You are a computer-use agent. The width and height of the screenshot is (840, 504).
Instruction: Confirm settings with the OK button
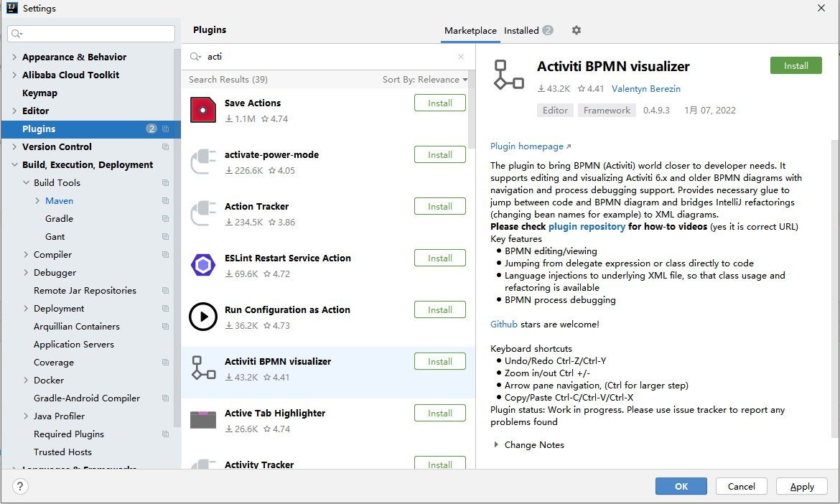681,486
